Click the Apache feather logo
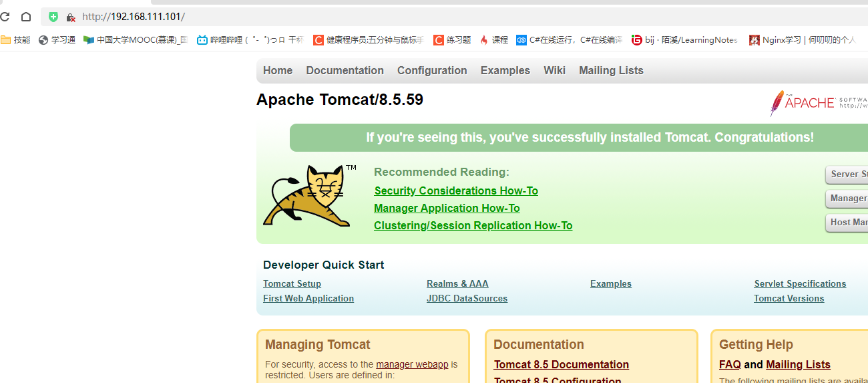The width and height of the screenshot is (868, 383). [819, 103]
